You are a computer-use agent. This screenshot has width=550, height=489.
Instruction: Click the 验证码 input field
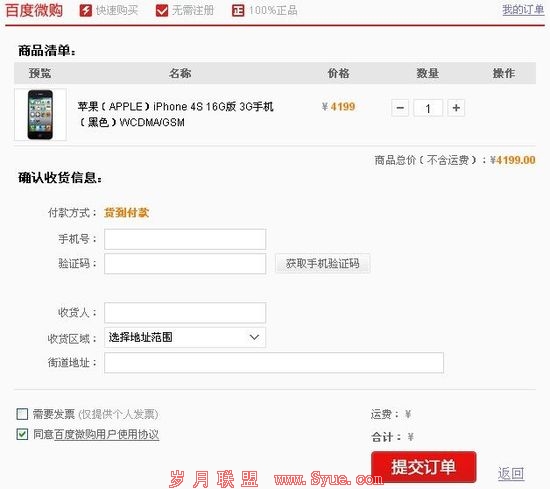185,264
